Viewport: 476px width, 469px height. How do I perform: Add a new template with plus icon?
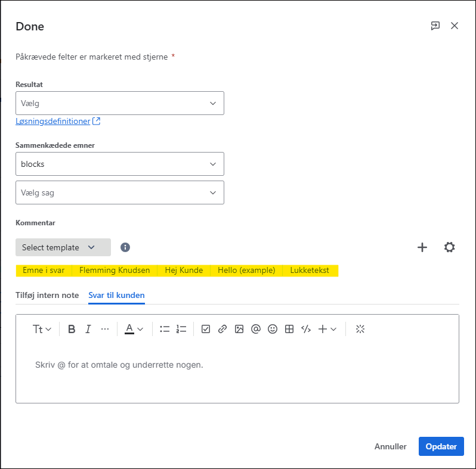422,247
